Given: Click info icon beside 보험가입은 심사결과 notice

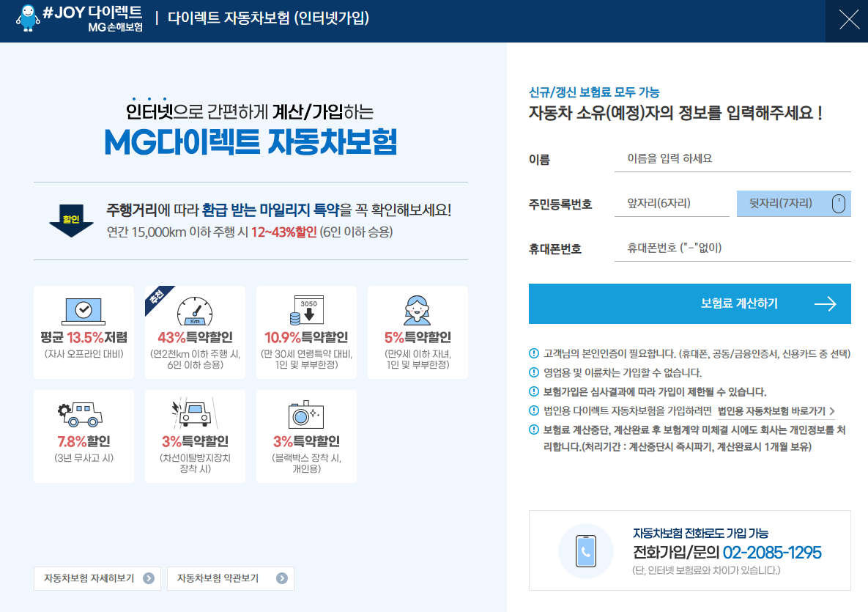Looking at the screenshot, I should (534, 391).
